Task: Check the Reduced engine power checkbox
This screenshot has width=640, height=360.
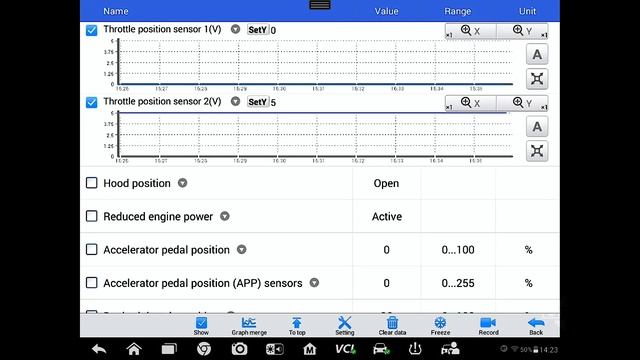Action: coord(91,216)
